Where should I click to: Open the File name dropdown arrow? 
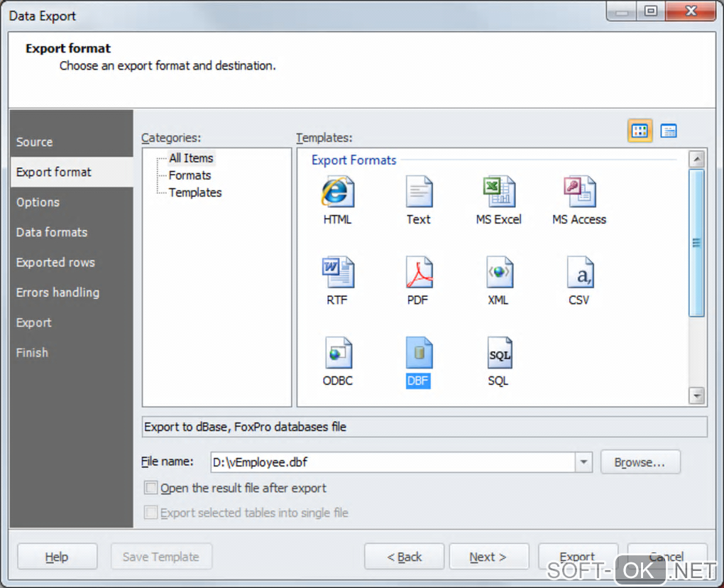coord(583,462)
